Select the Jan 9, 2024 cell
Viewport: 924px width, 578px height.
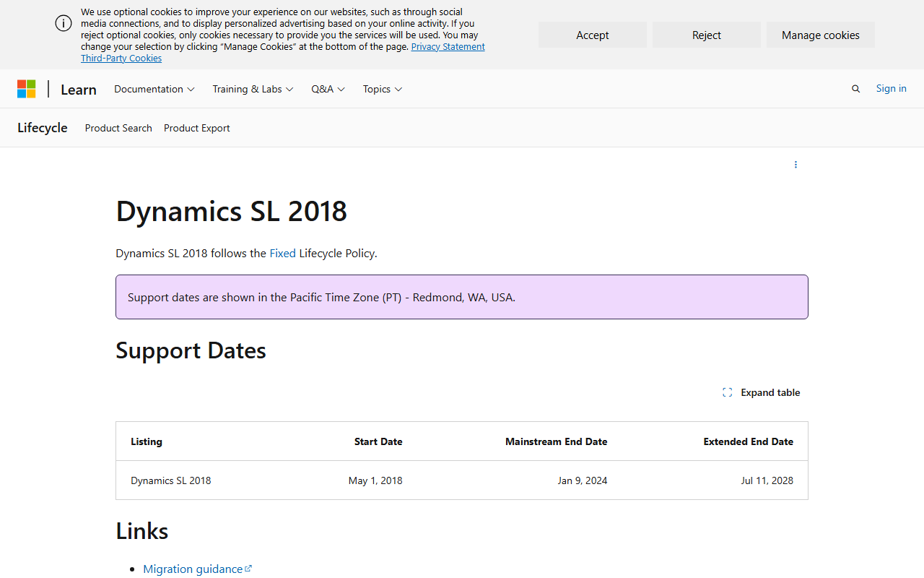point(583,480)
